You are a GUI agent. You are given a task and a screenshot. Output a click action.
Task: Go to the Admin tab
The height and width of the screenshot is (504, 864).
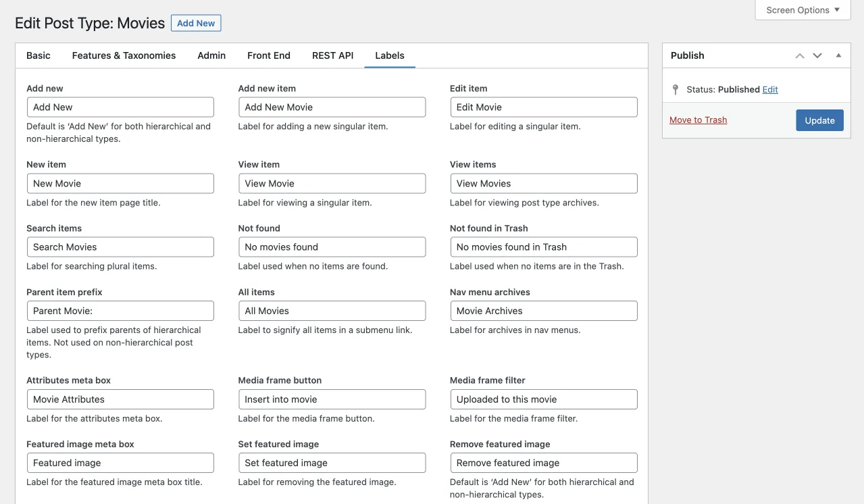coord(211,55)
